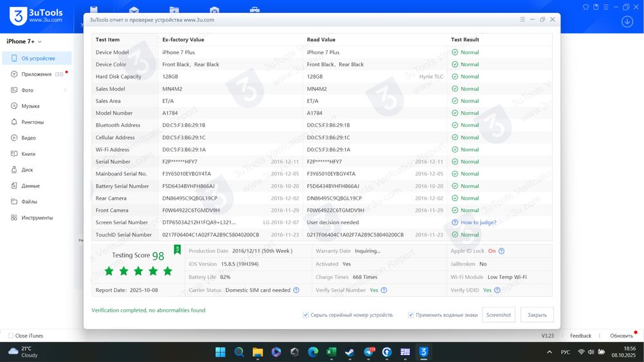
Task: Click the Apple ID Lock On value
Action: [x=491, y=251]
